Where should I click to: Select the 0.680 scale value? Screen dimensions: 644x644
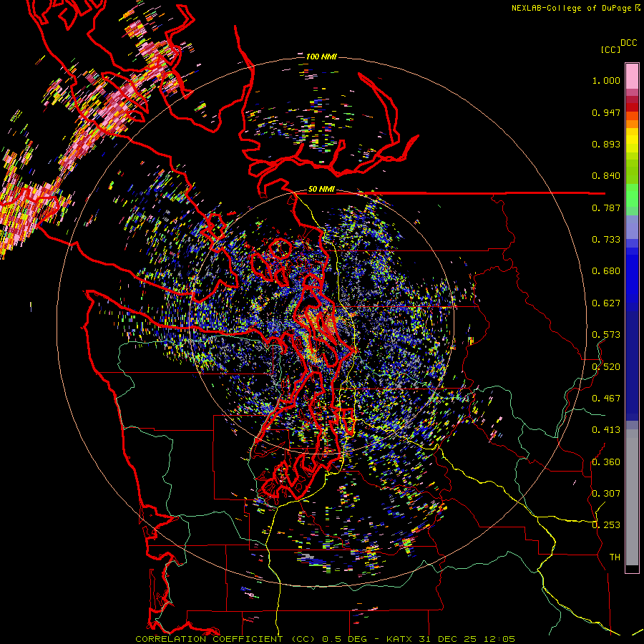pos(606,271)
